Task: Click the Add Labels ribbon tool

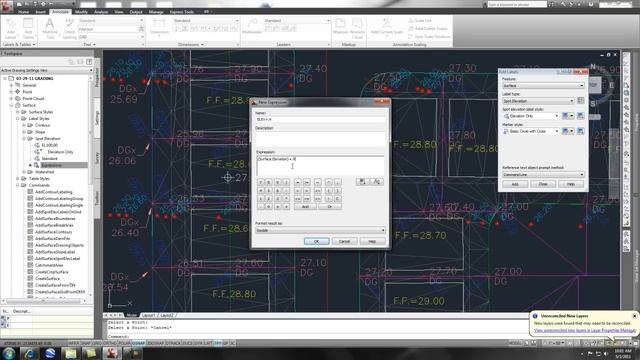Action: [11, 29]
